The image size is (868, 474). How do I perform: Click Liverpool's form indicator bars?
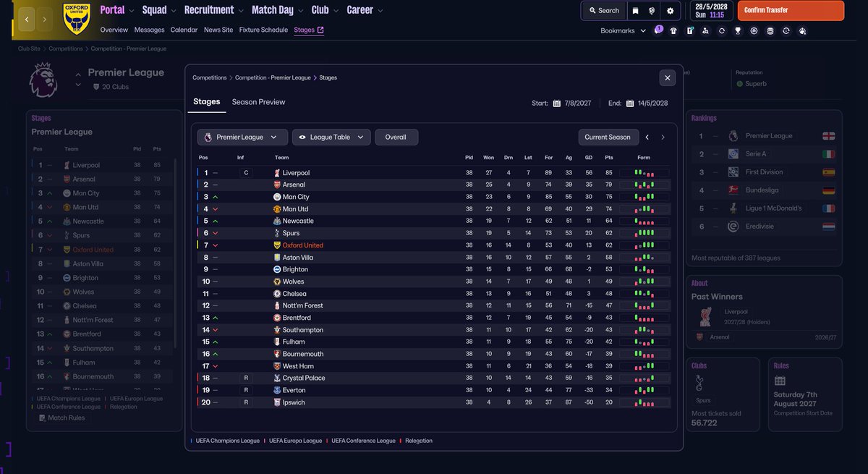click(644, 173)
